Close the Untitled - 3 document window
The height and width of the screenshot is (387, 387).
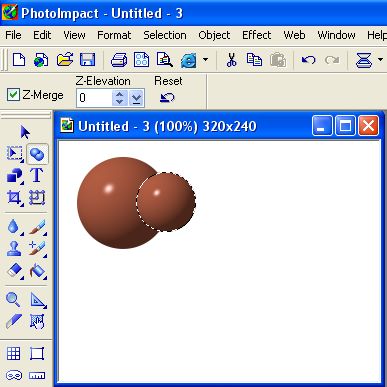coord(368,126)
